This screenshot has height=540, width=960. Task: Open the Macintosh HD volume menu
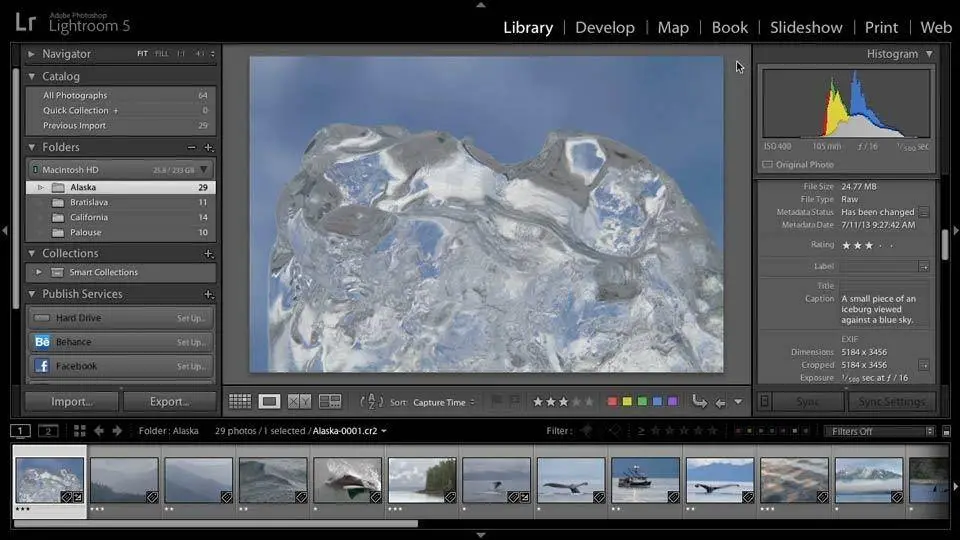(204, 170)
